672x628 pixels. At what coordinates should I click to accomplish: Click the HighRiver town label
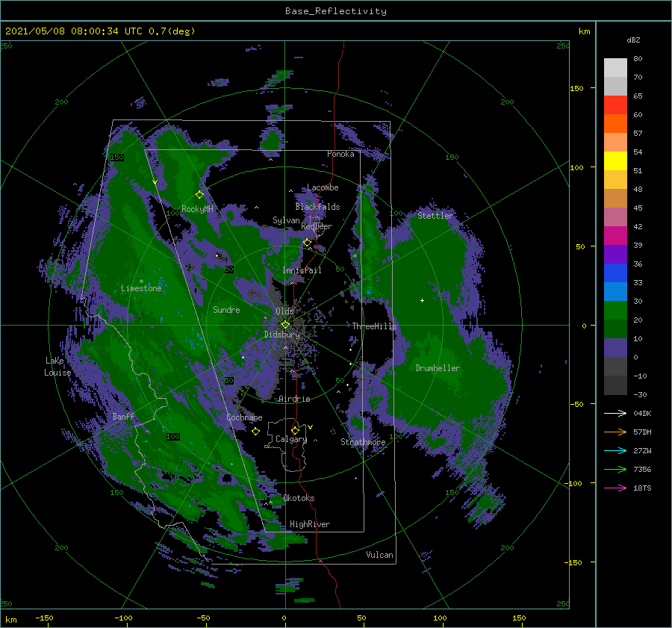pos(310,524)
